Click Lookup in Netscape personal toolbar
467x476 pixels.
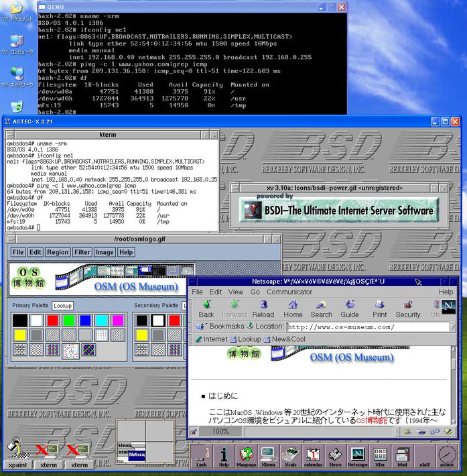pyautogui.click(x=245, y=339)
